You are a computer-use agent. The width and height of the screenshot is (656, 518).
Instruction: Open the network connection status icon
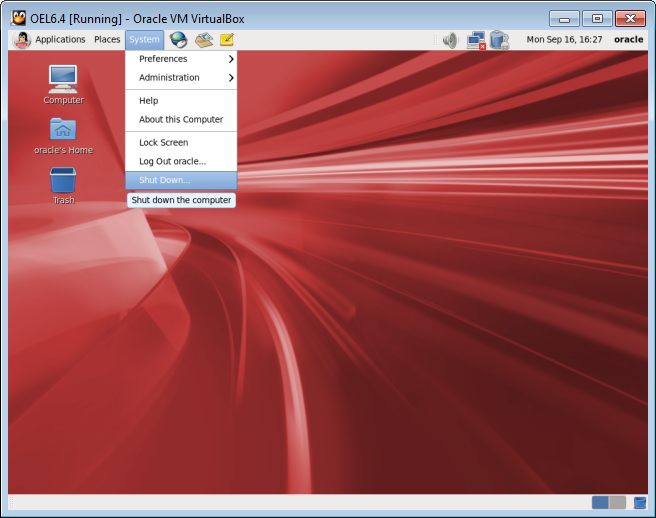pos(476,40)
